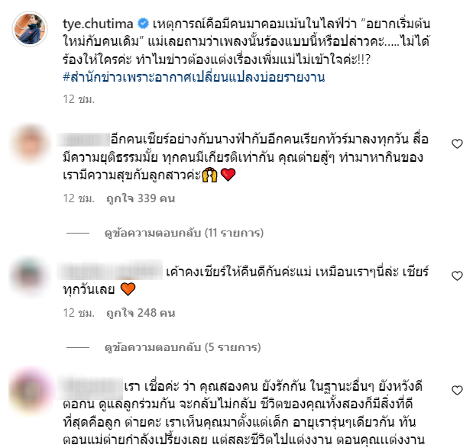Open the tye.chutima username link
Viewport: 476px width, 448px height.
pos(98,24)
